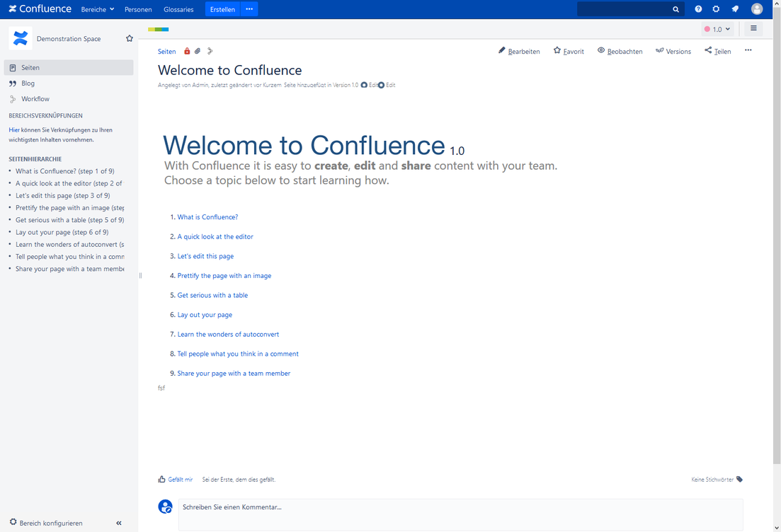The height and width of the screenshot is (532, 781).
Task: Click Teilen to share page
Action: (x=718, y=51)
